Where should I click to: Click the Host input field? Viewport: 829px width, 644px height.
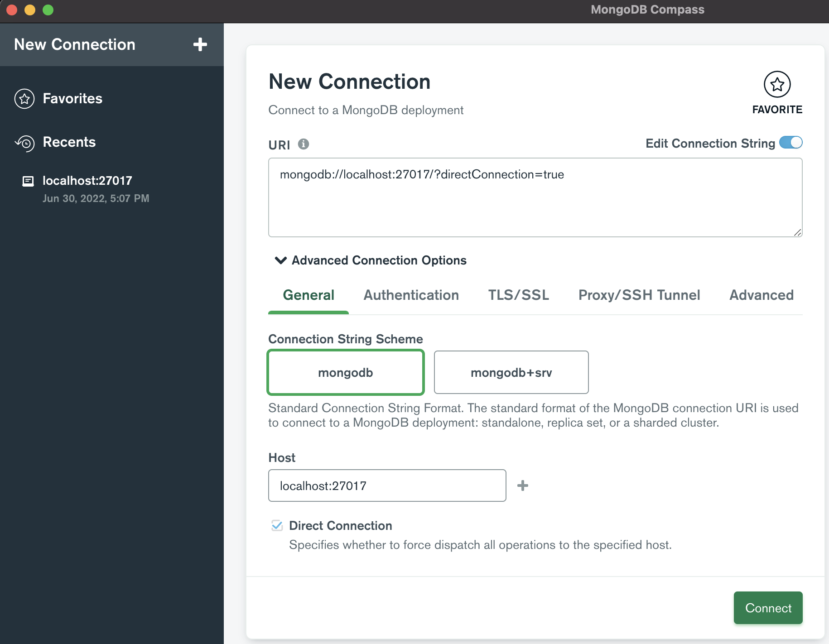[x=387, y=485]
